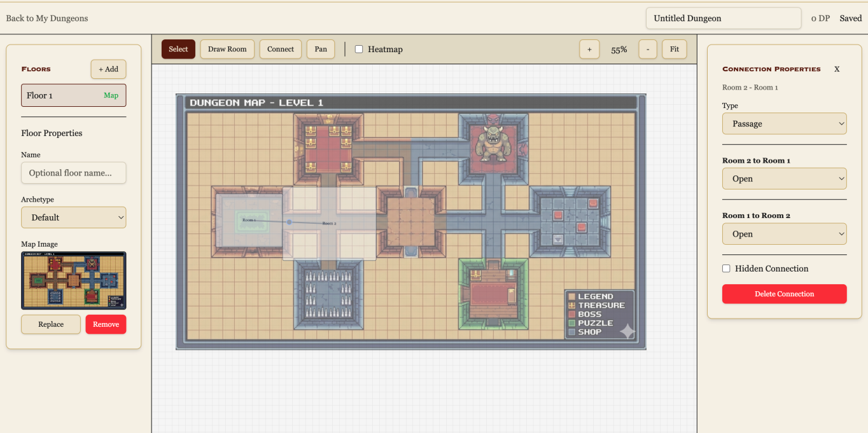Click the Optional floor name input
Screen dimensions: 868x433
click(x=74, y=173)
